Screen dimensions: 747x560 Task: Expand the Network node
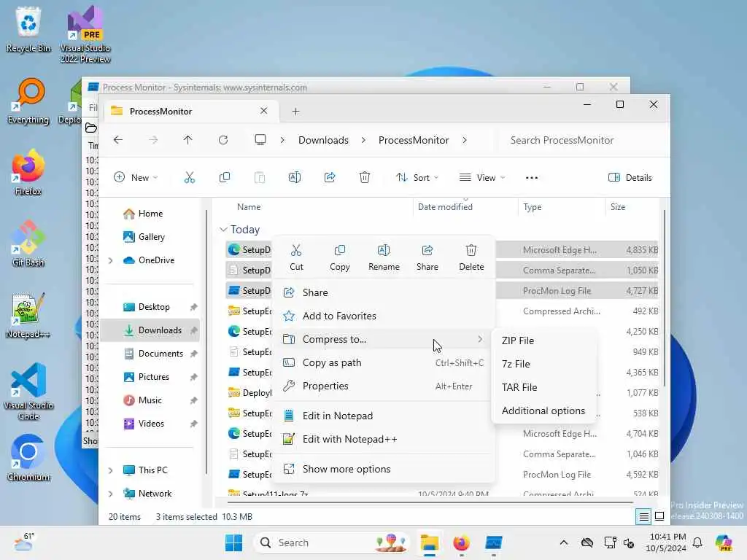pyautogui.click(x=111, y=494)
